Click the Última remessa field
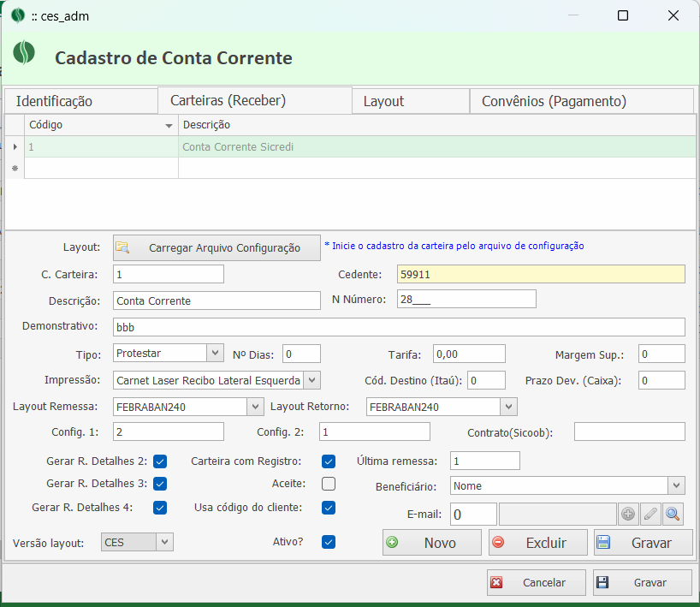 (485, 461)
